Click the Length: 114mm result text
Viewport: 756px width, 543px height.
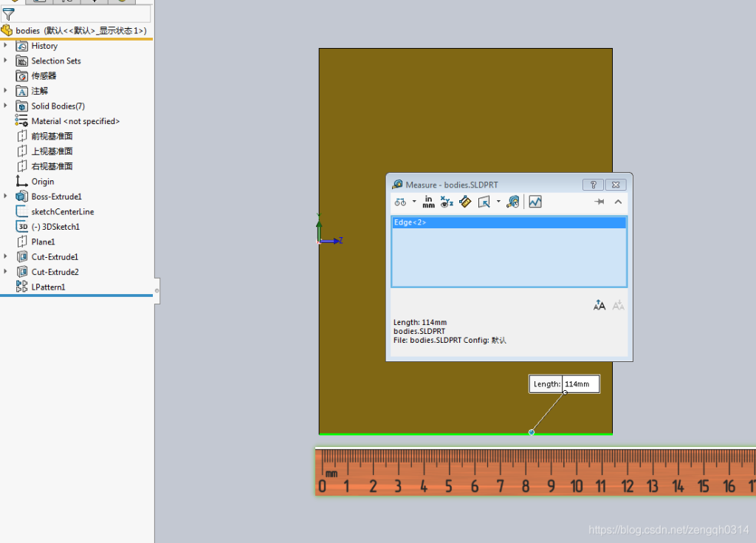420,322
